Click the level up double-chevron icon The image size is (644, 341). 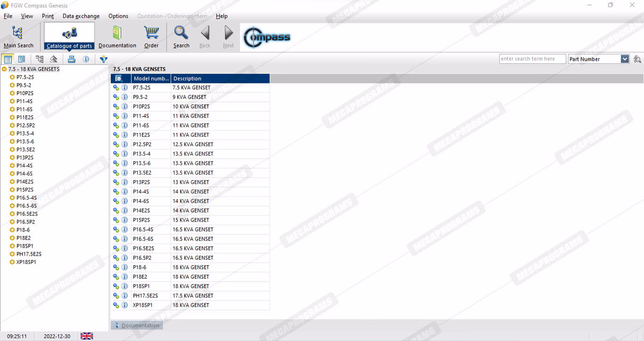(54, 59)
